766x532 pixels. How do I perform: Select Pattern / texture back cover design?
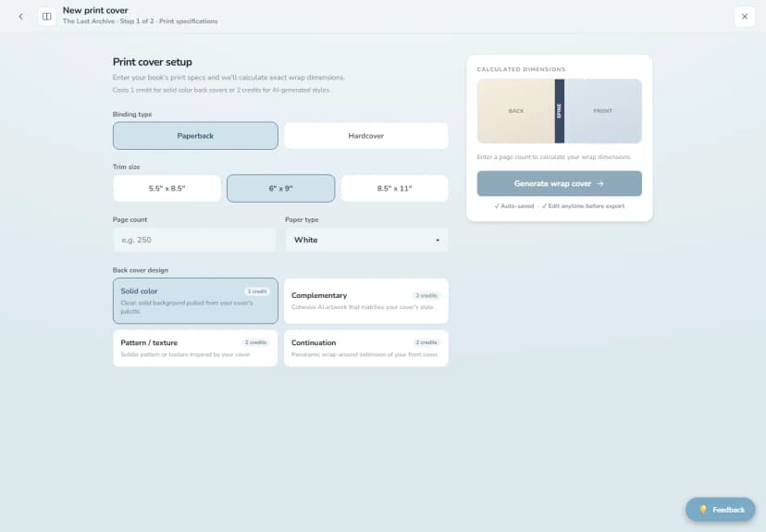pyautogui.click(x=195, y=348)
